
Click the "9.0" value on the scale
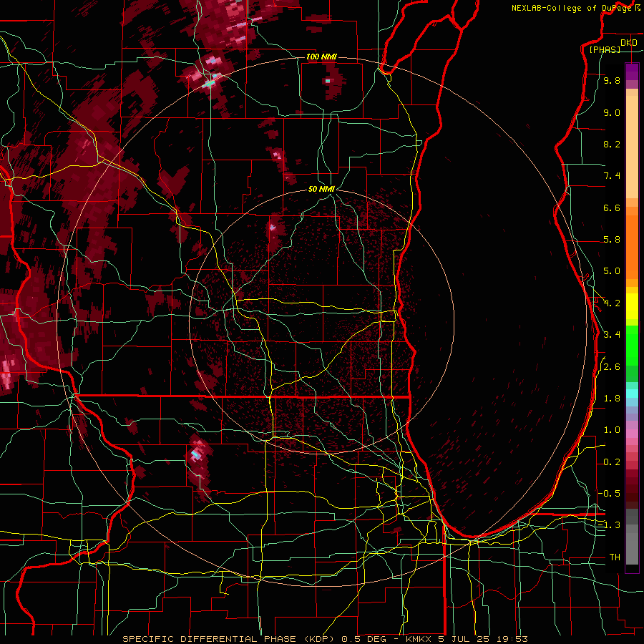point(612,112)
